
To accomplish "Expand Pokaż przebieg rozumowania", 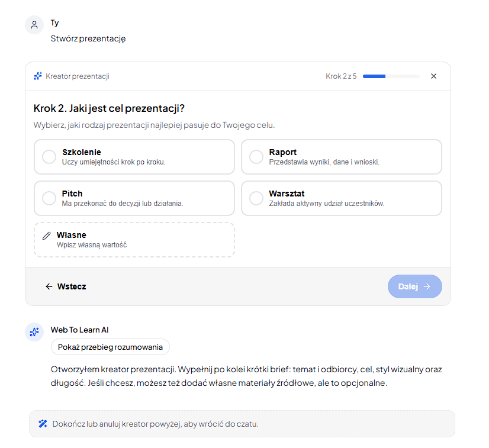I will [110, 347].
